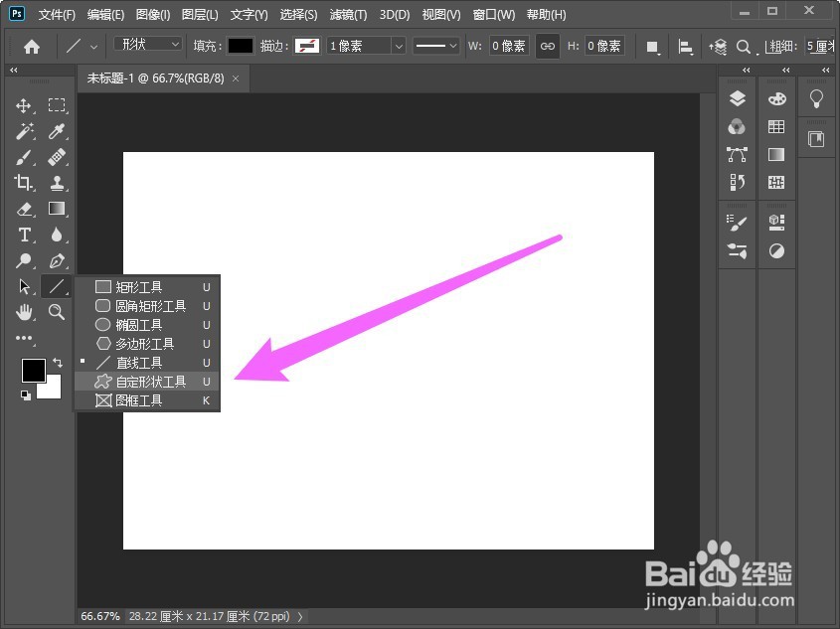
Task: Open the path operations square button
Action: [652, 47]
